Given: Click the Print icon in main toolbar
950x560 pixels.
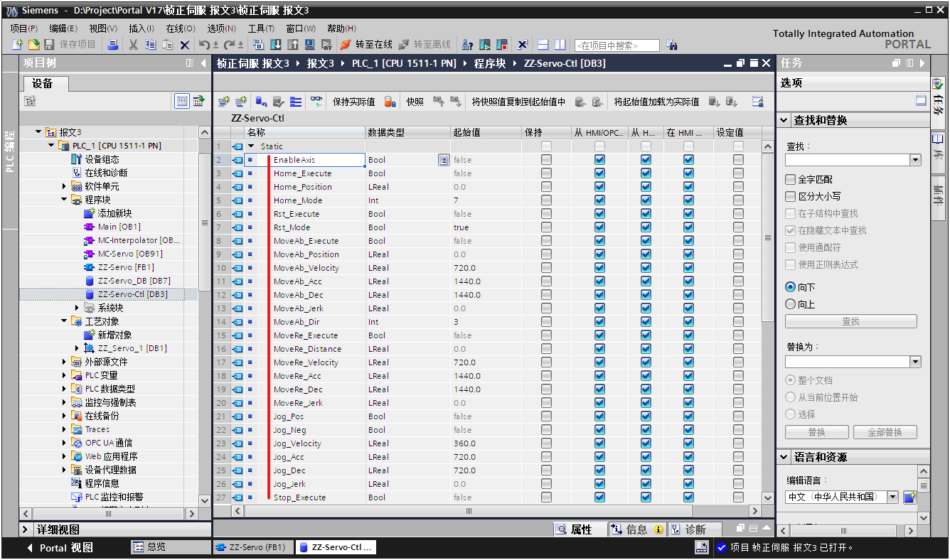Looking at the screenshot, I should point(112,44).
